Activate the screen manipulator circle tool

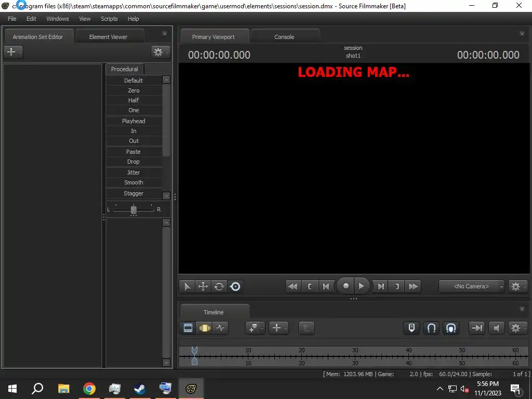(235, 286)
